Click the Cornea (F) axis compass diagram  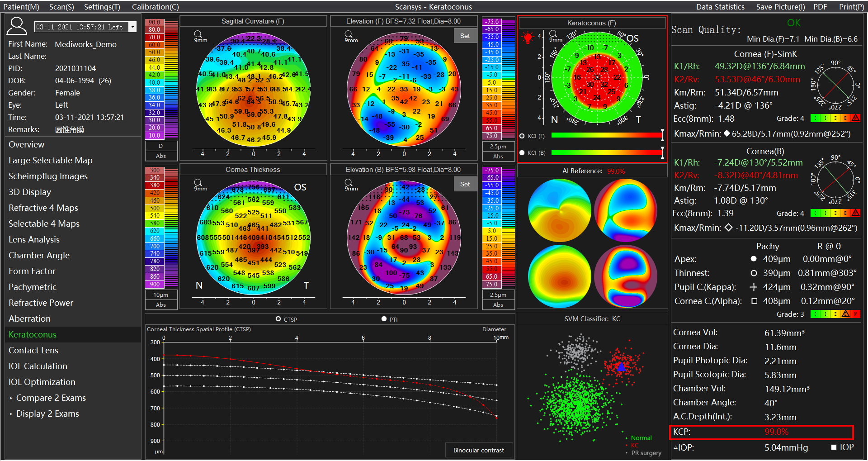(x=835, y=85)
